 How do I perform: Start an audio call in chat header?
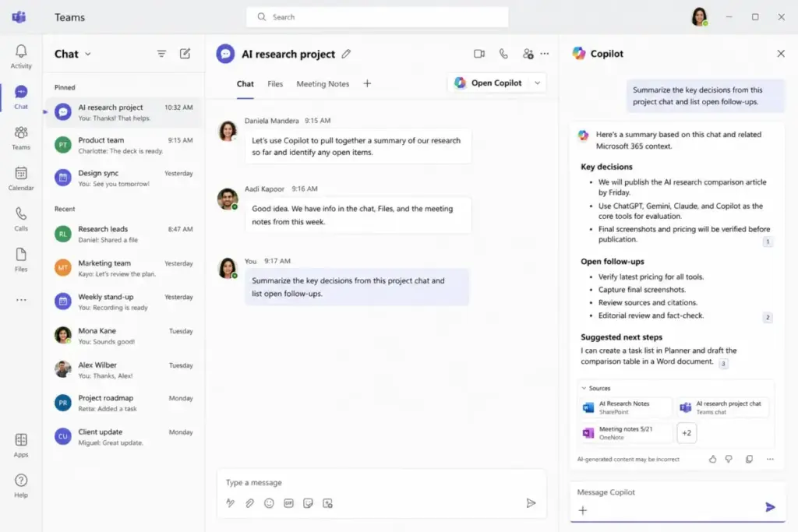coord(503,54)
